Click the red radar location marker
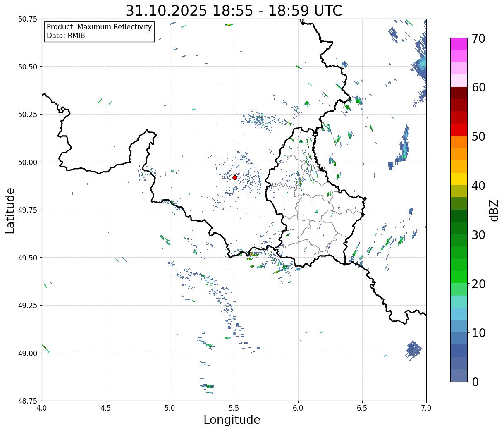The image size is (504, 430). (x=234, y=177)
